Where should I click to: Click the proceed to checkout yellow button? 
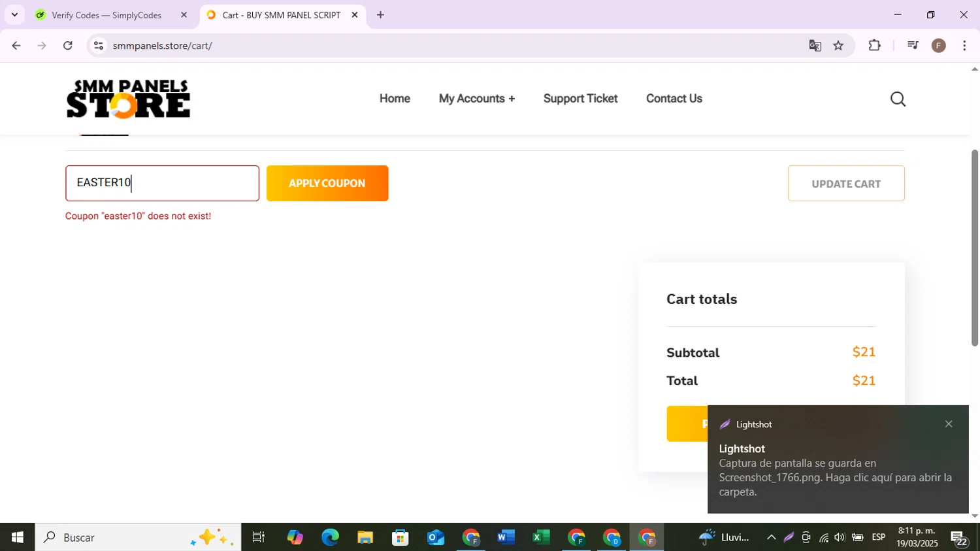(686, 424)
